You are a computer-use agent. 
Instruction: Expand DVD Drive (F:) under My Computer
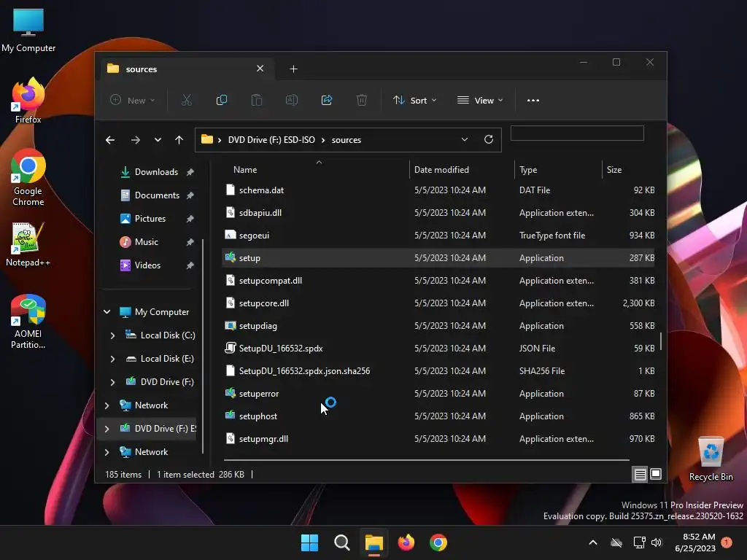coord(112,382)
